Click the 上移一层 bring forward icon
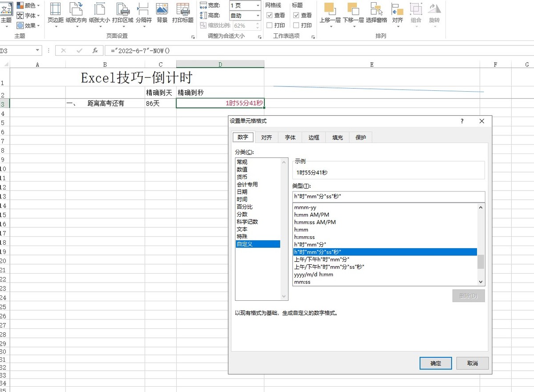The height and width of the screenshot is (392, 534). tap(330, 9)
